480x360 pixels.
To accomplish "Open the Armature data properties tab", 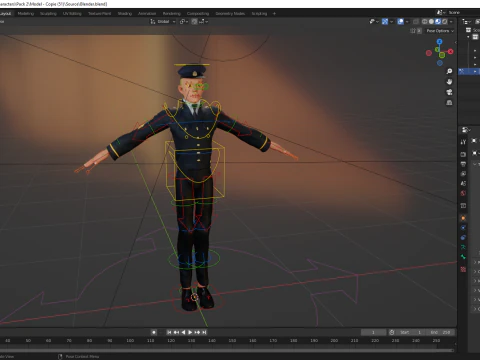I will pos(463,247).
